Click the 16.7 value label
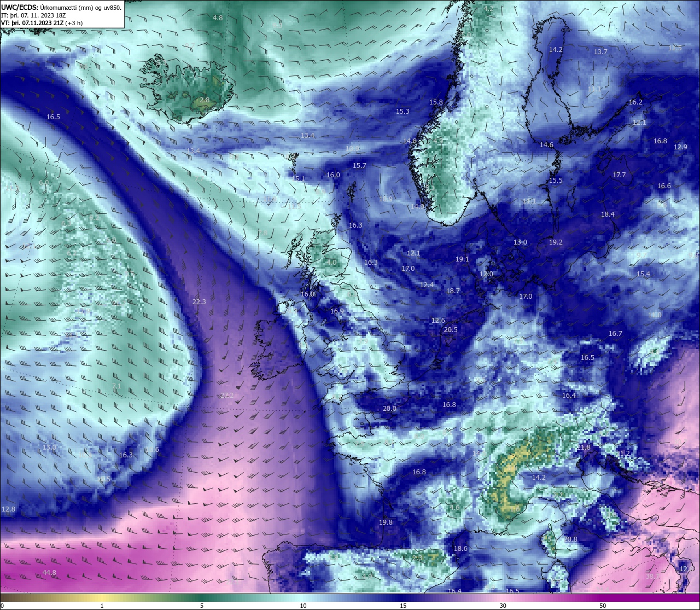The height and width of the screenshot is (610, 700). pyautogui.click(x=615, y=334)
